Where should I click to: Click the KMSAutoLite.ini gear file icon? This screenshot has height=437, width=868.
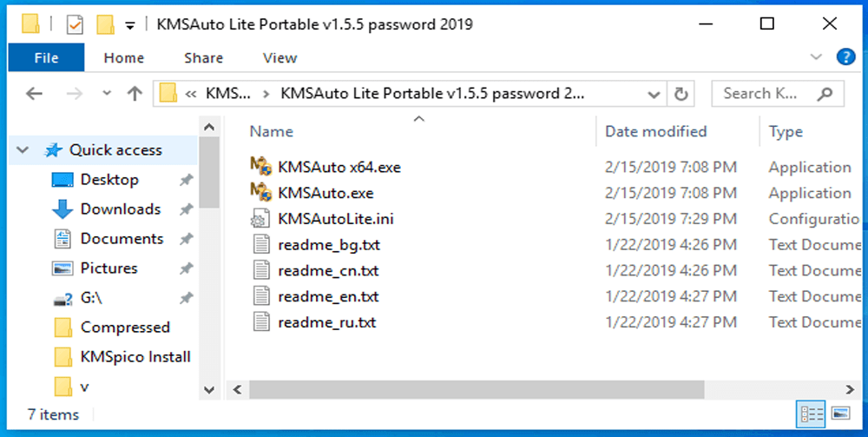click(x=261, y=219)
